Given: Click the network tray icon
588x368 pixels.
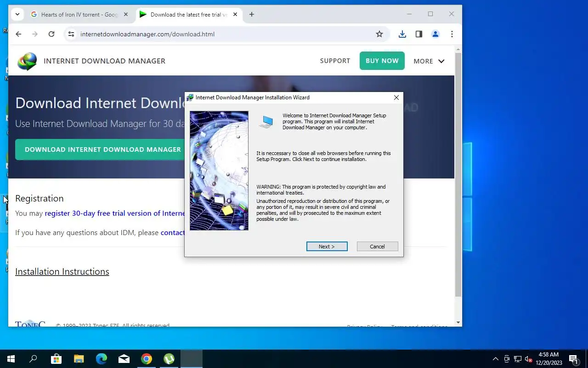Looking at the screenshot, I should [518, 359].
